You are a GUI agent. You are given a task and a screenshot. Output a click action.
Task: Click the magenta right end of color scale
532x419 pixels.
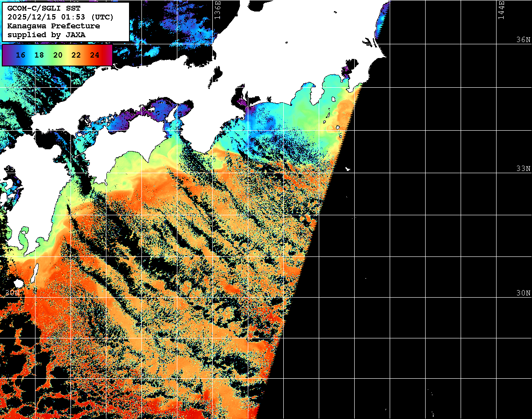[x=109, y=55]
